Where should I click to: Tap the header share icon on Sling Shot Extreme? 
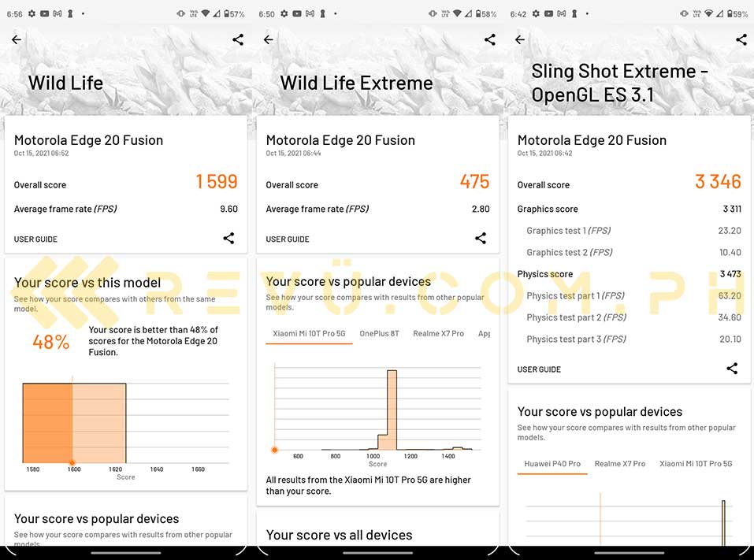point(741,39)
